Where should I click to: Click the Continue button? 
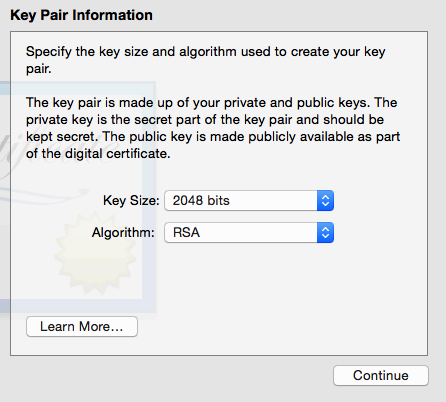pos(381,376)
